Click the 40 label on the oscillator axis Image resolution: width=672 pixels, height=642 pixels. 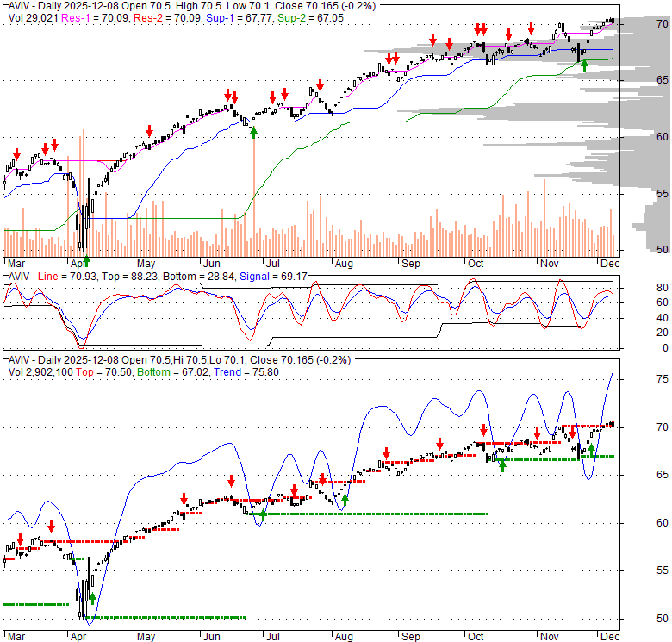(663, 318)
